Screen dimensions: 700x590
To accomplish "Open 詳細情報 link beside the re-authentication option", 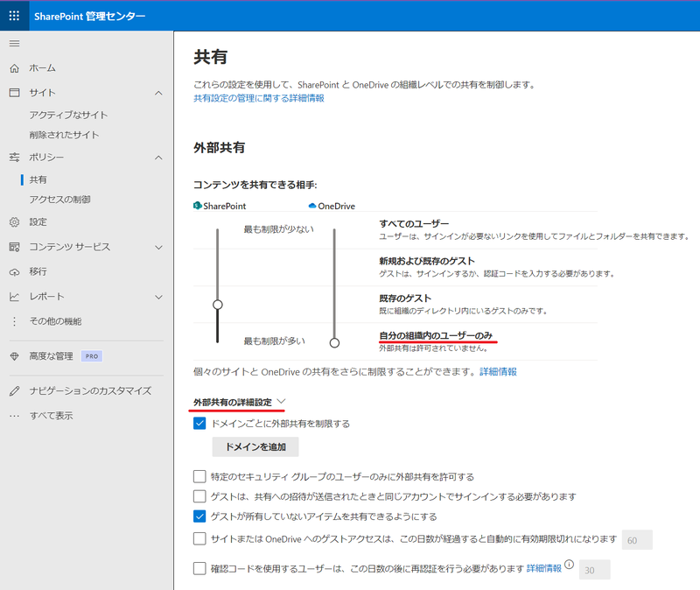I will click(x=544, y=568).
